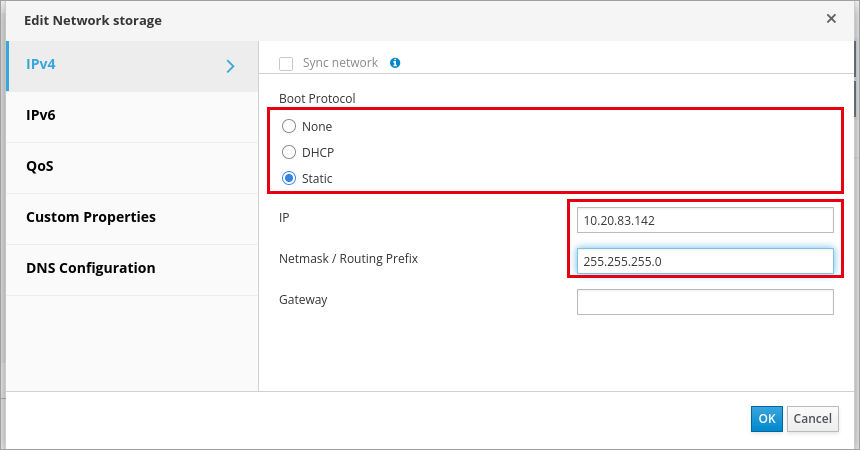
Task: Click the Sync network info icon
Action: point(395,63)
